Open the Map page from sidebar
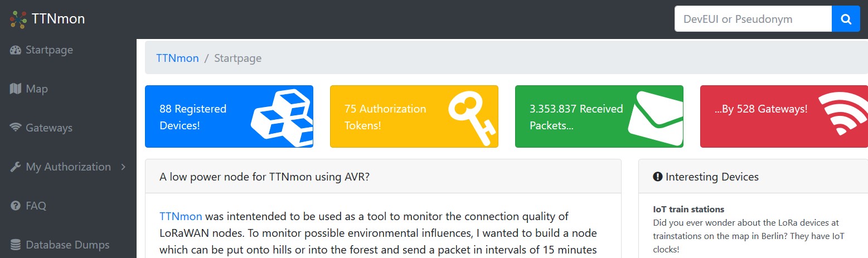This screenshot has width=868, height=258. point(37,89)
